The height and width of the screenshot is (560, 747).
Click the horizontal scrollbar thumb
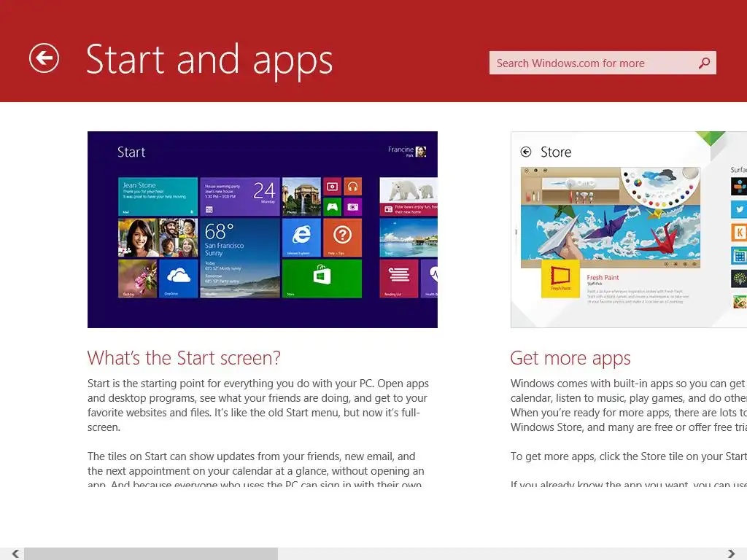[151, 553]
